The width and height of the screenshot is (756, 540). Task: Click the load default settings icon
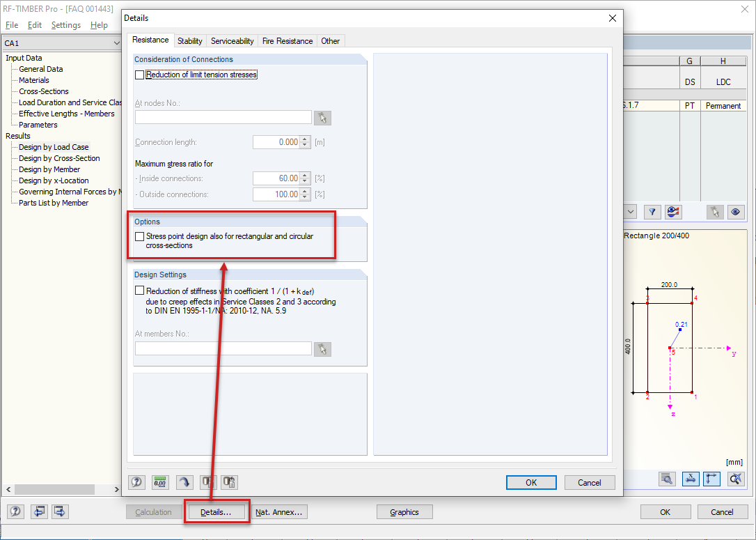[x=230, y=481]
